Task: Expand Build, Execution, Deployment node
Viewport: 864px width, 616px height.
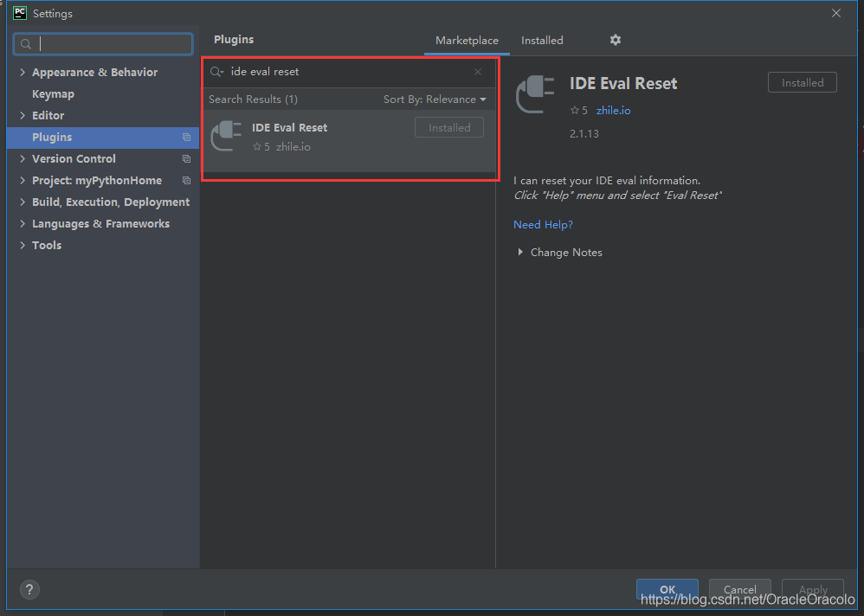Action: tap(23, 202)
